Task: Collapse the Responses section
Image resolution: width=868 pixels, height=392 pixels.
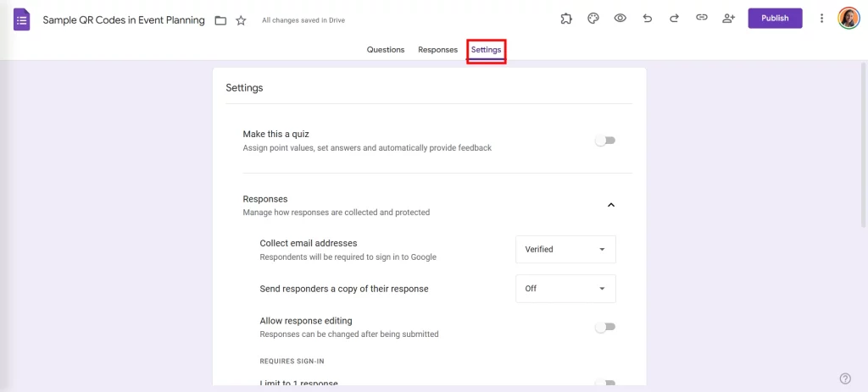Action: pyautogui.click(x=611, y=205)
